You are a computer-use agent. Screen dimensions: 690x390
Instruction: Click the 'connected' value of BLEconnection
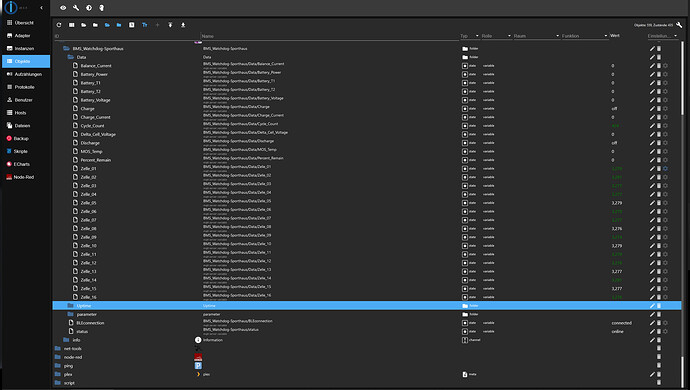621,323
